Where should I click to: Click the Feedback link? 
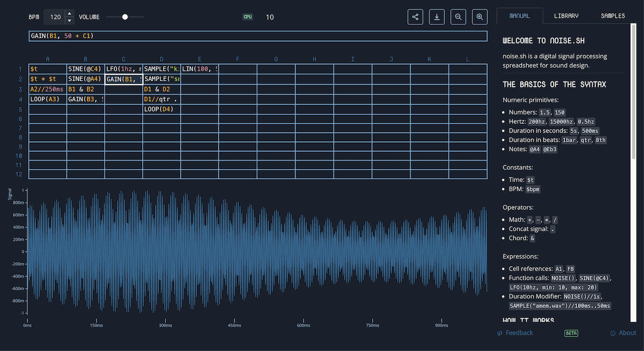[x=519, y=333]
